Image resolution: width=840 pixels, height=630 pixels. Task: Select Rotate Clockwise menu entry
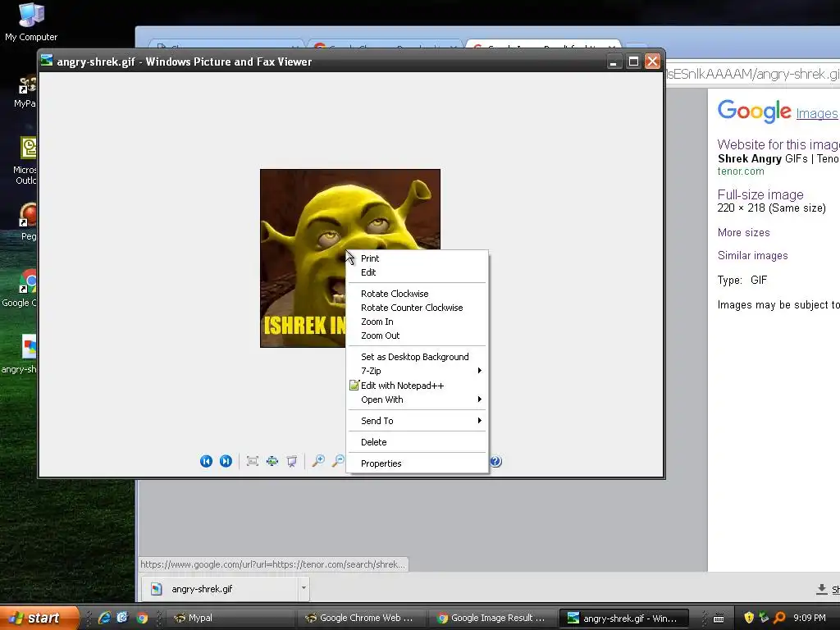[x=418, y=294]
